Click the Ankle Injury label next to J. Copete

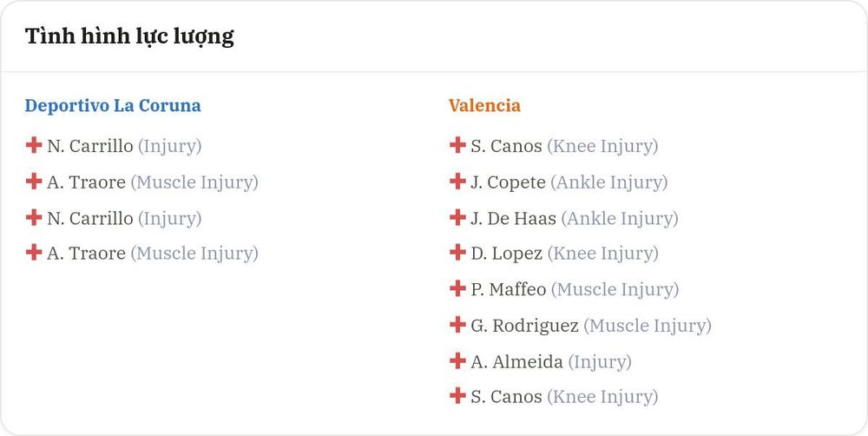(609, 182)
